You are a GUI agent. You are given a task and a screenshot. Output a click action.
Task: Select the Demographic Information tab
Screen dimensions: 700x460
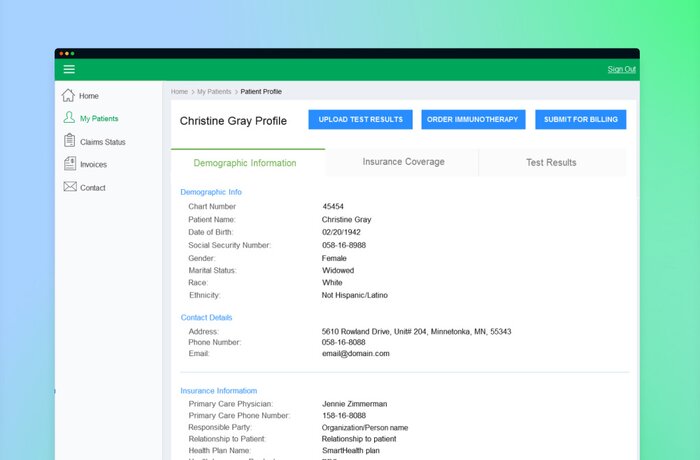pos(245,163)
